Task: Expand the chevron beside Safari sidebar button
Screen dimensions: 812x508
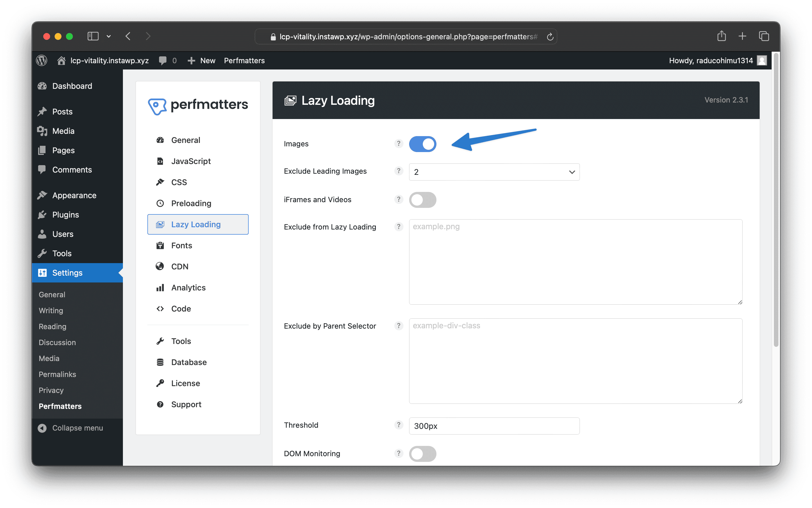Action: click(109, 36)
